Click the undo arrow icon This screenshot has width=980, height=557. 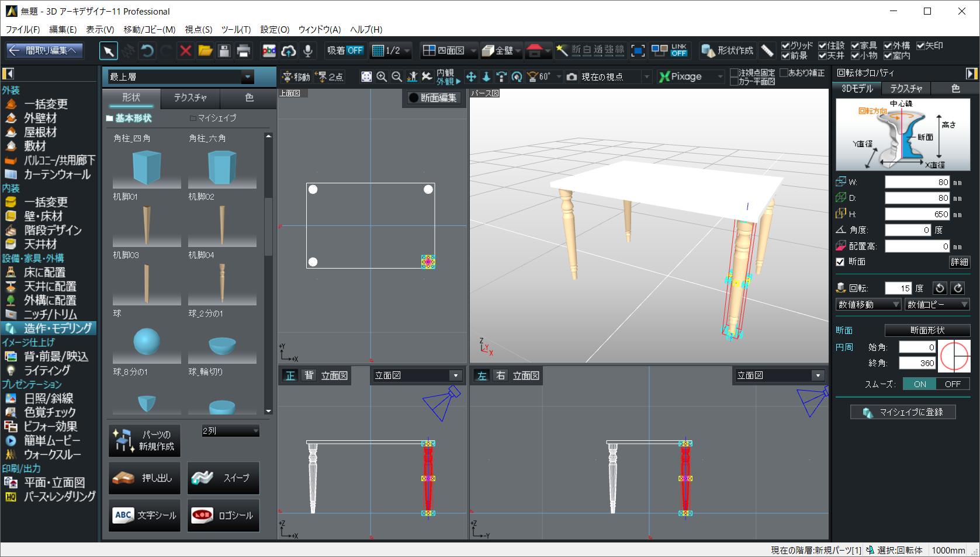(147, 51)
